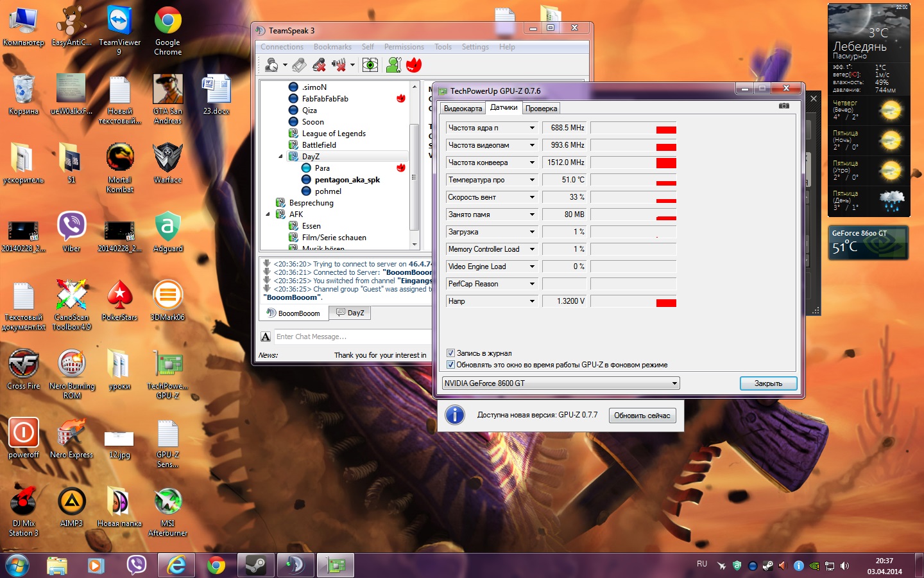Image resolution: width=924 pixels, height=578 pixels.
Task: Open TeamSpeak Settings menu
Action: (x=475, y=47)
